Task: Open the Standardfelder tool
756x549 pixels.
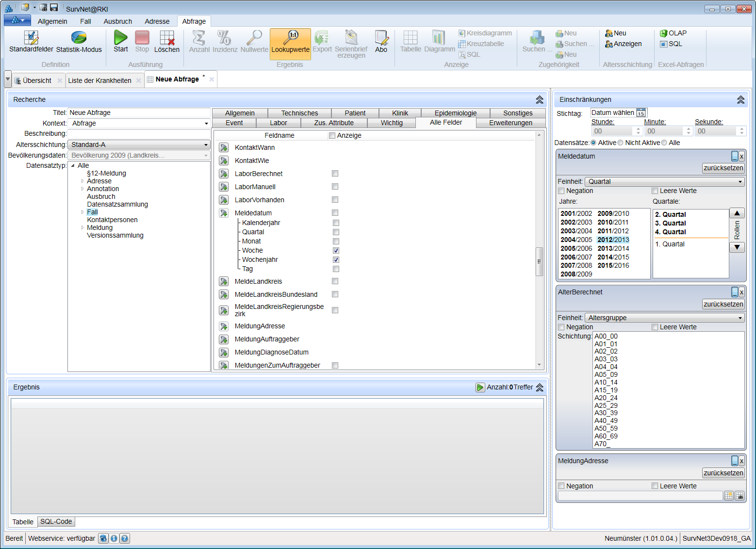Action: coord(31,38)
